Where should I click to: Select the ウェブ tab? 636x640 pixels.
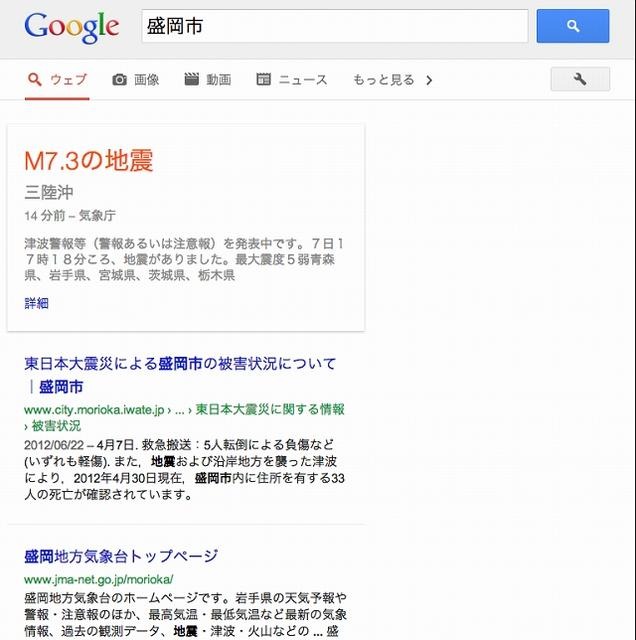click(x=57, y=80)
